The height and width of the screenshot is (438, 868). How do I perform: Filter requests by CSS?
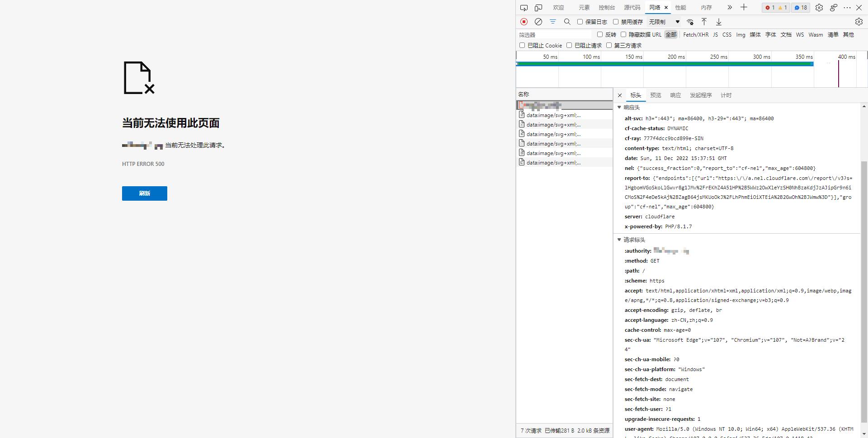(727, 34)
